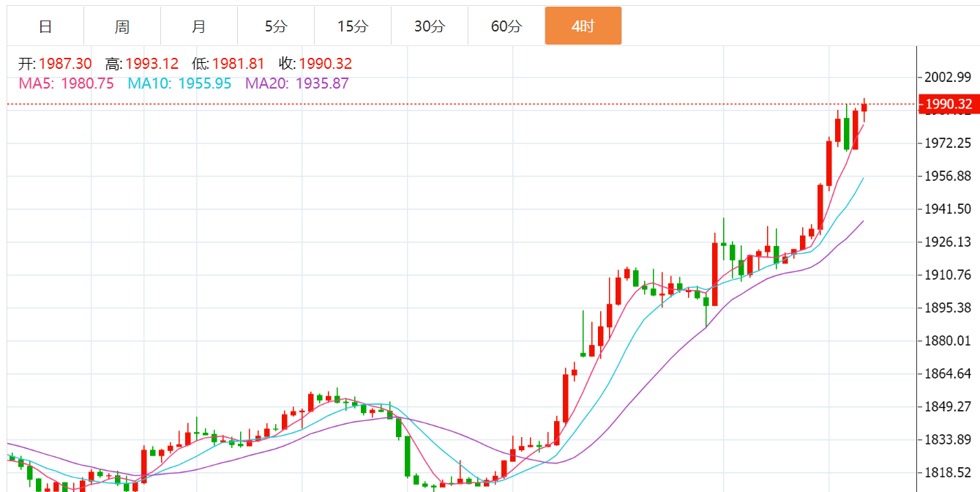Click the red 1990.32 current price tag

(x=949, y=105)
